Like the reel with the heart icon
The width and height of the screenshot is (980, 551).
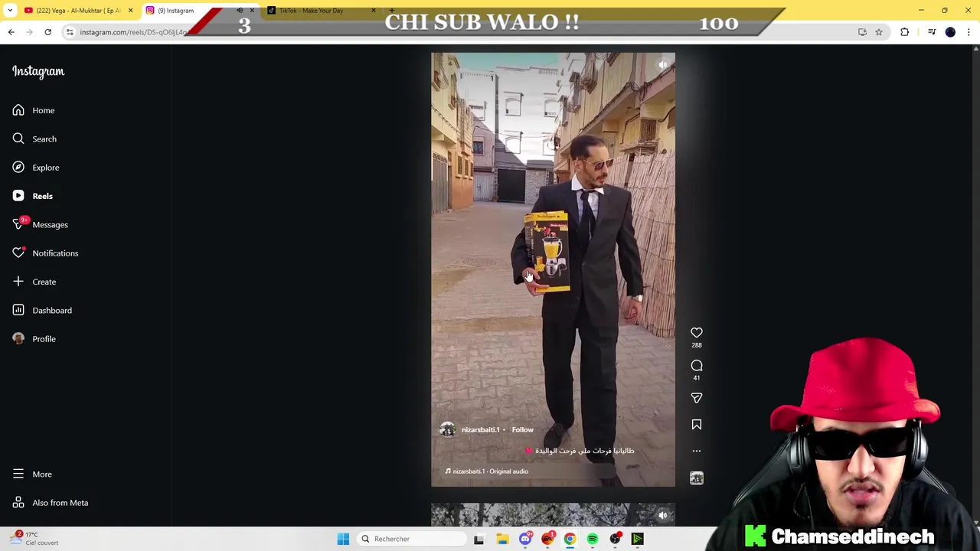coord(697,333)
